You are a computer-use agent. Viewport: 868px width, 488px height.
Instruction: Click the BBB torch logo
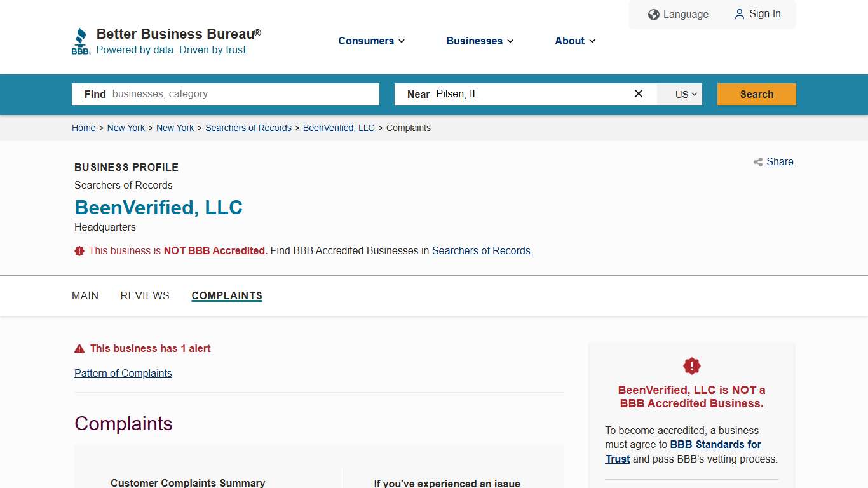click(81, 40)
